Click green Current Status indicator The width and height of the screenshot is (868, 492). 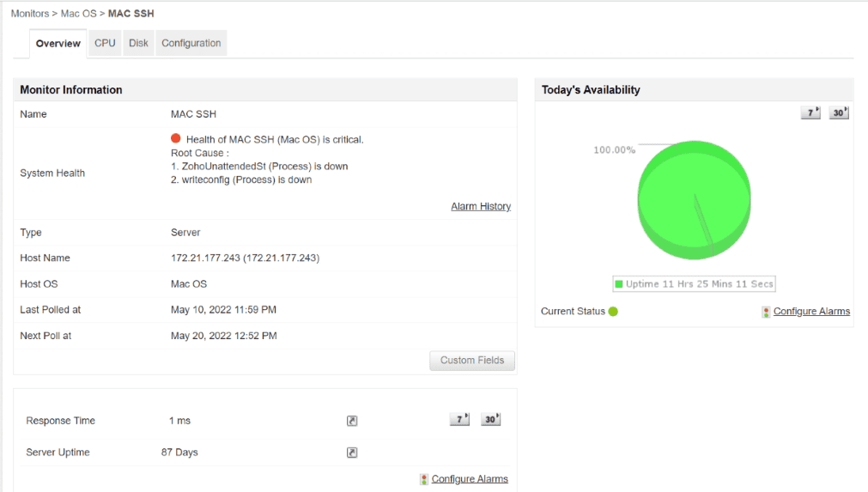[613, 311]
